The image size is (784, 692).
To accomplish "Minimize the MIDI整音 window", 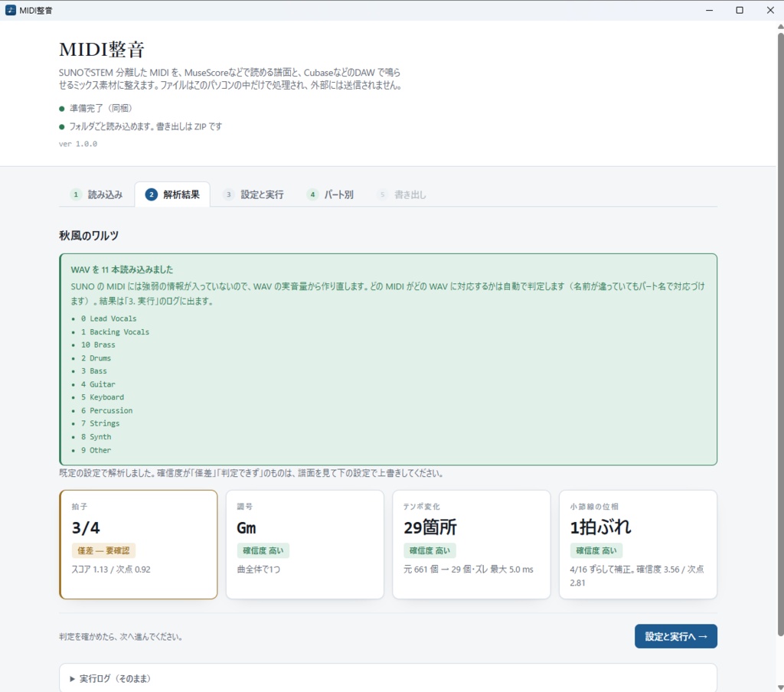I will 709,10.
